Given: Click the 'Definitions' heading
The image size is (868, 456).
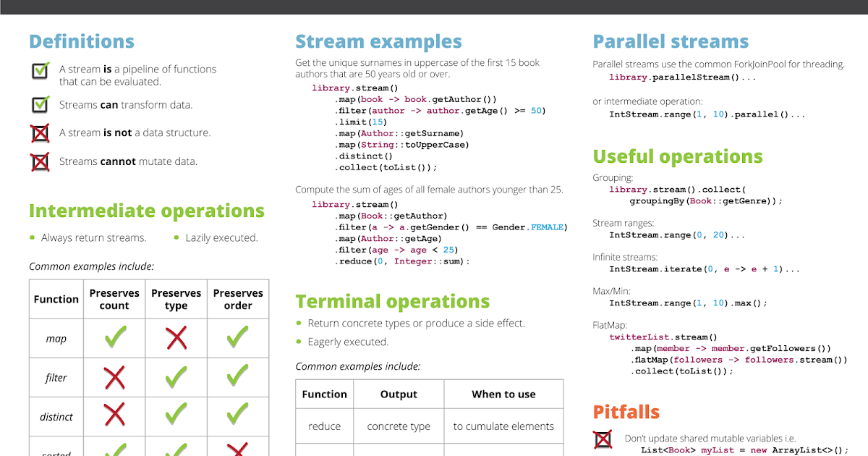Looking at the screenshot, I should [82, 41].
